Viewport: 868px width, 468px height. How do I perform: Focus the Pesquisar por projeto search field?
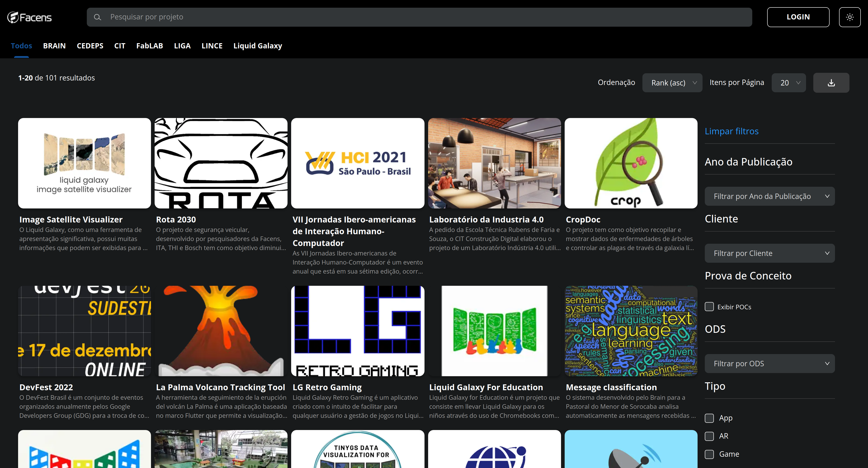pos(419,17)
